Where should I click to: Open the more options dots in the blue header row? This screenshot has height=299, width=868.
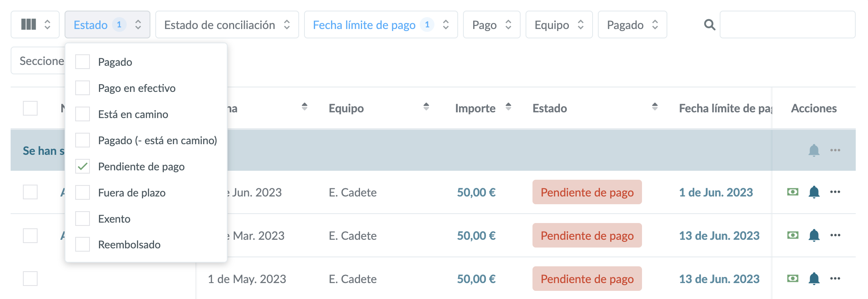(835, 150)
